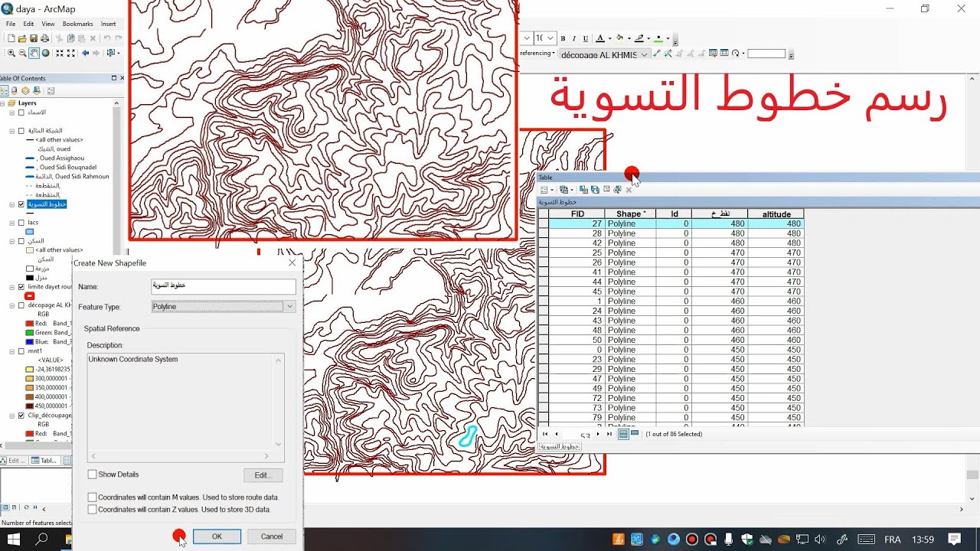Click the lacs light blue symbol swatch

pyautogui.click(x=30, y=232)
